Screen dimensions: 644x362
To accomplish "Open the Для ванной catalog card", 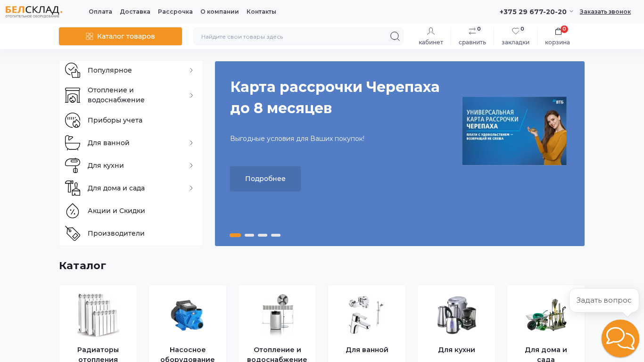I will point(367,324).
